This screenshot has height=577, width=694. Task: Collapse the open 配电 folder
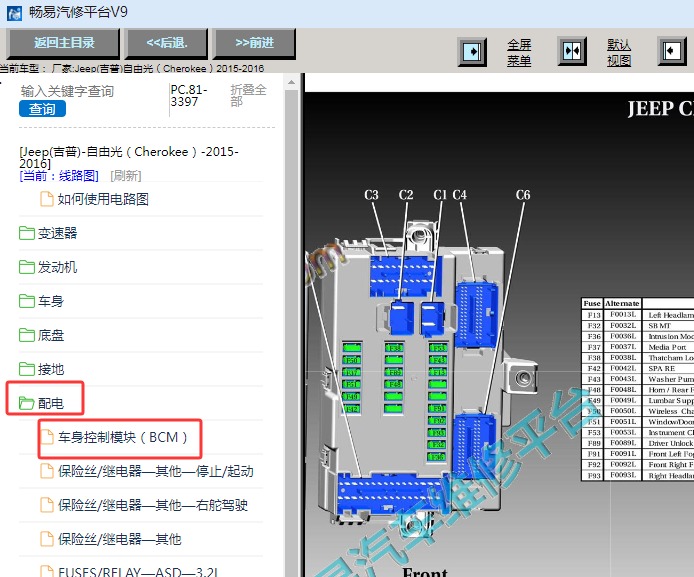[x=50, y=404]
